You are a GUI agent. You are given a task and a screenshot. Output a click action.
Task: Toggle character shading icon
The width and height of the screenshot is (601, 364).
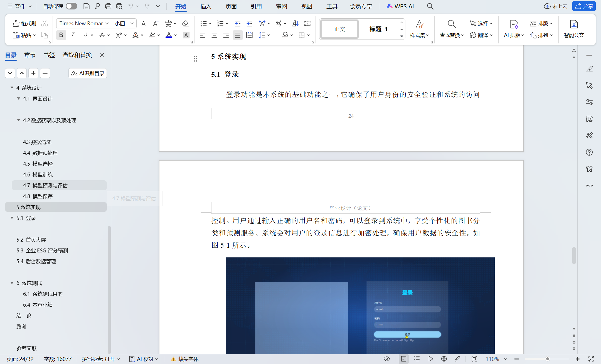click(186, 35)
